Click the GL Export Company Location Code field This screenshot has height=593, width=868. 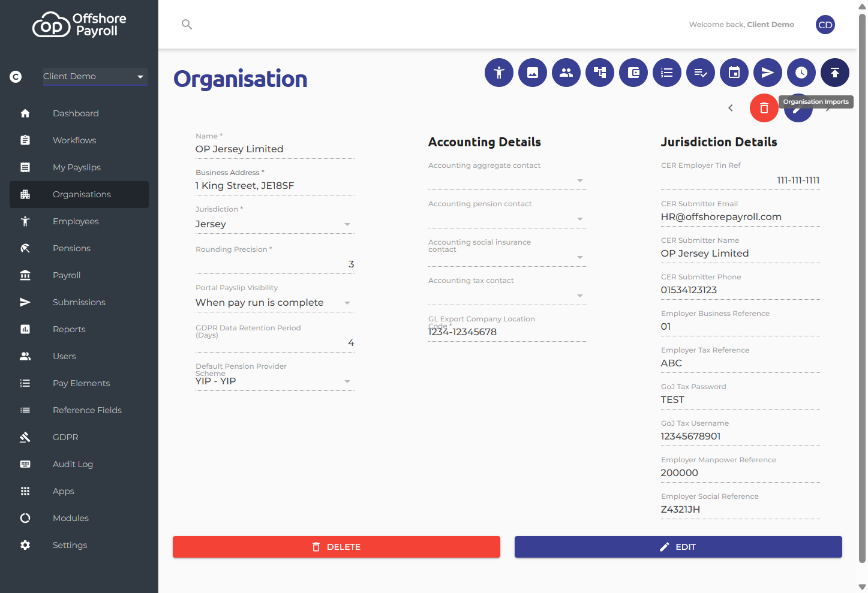pyautogui.click(x=507, y=332)
